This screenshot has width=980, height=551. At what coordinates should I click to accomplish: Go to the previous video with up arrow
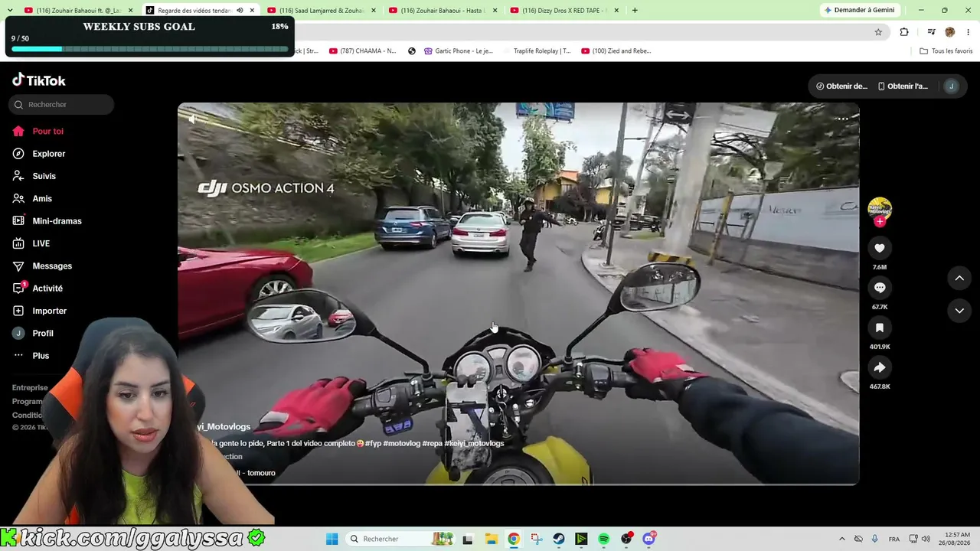959,278
